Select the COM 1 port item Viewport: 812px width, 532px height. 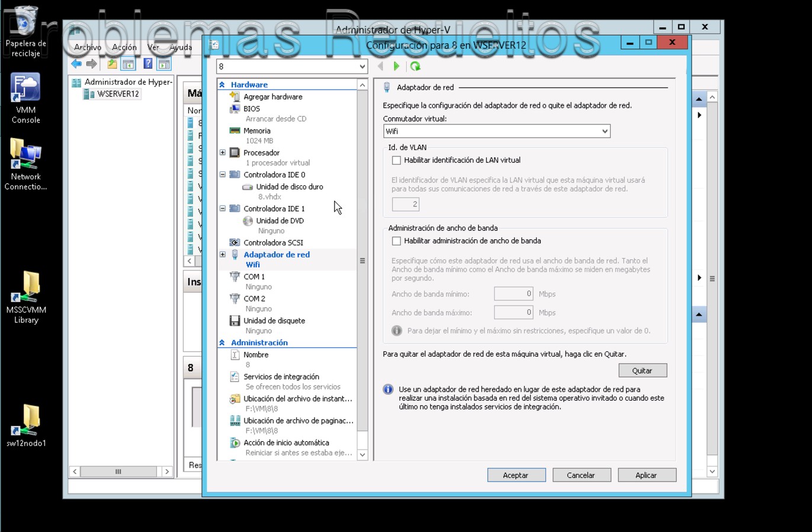[x=254, y=277]
